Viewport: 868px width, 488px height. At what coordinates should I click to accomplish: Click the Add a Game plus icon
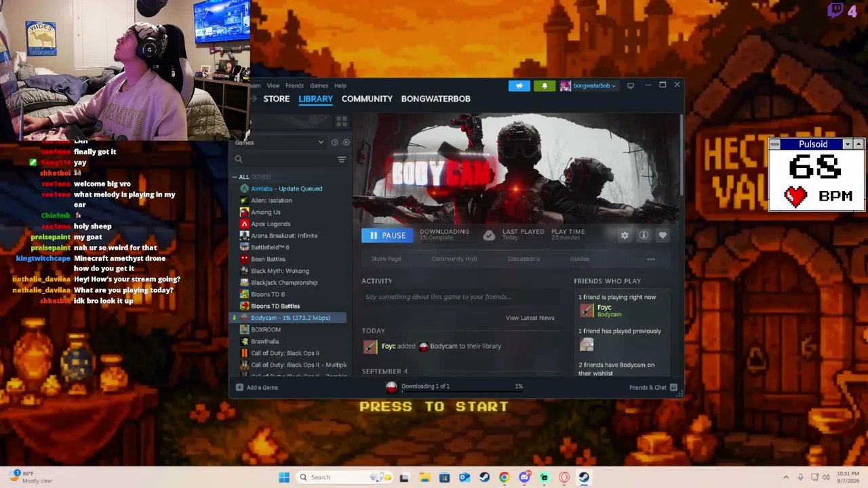[x=239, y=387]
